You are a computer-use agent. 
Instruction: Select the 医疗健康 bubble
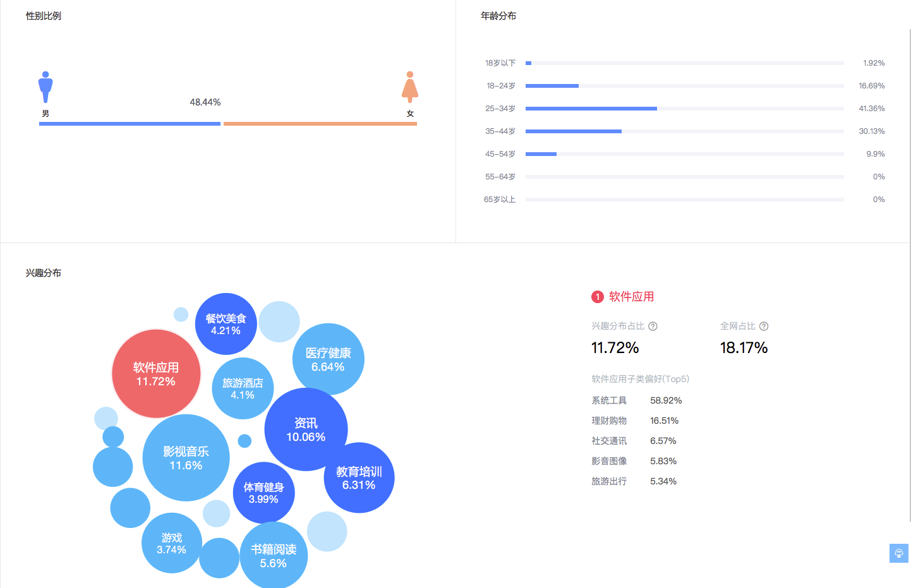328,359
